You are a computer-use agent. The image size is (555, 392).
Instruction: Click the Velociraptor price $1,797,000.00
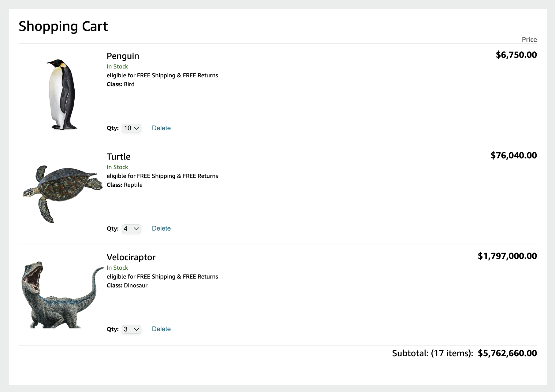(x=507, y=256)
